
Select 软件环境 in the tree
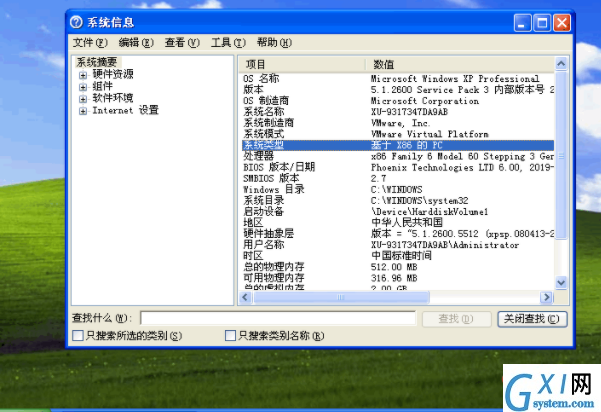click(x=113, y=98)
